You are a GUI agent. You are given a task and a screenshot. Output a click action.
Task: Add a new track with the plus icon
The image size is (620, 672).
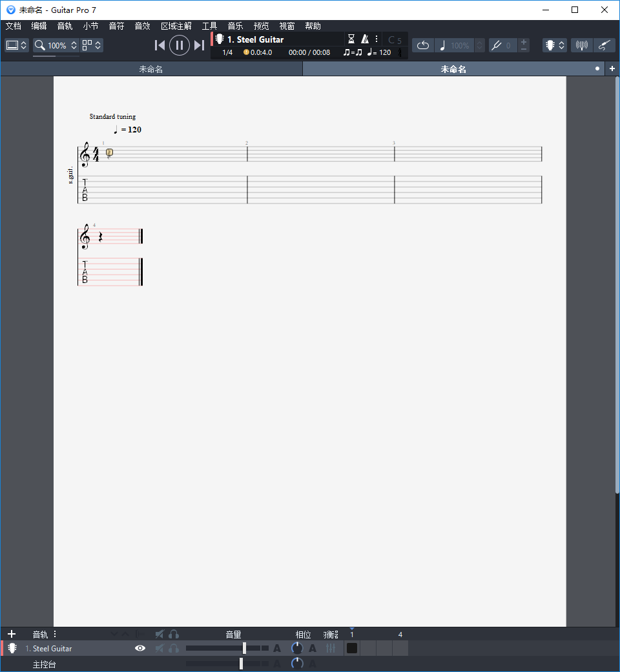(x=12, y=634)
